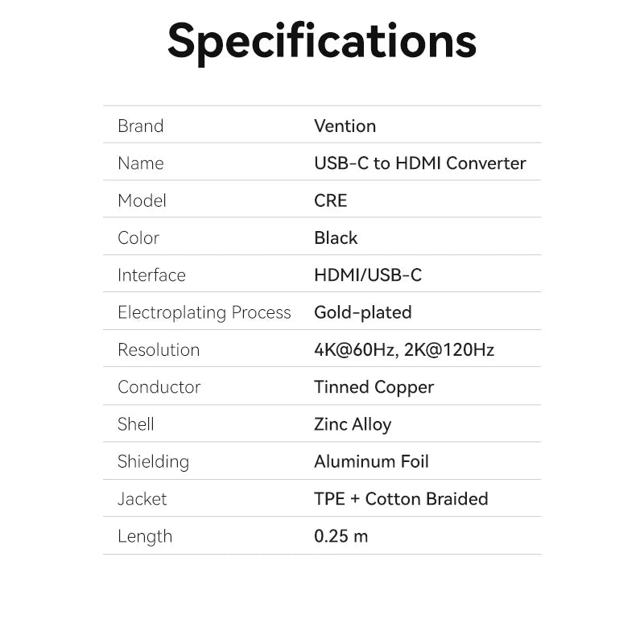Click the TPE + Cotton Braided value

[401, 499]
